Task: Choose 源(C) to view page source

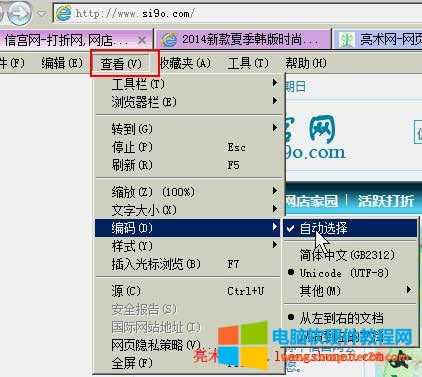Action: pyautogui.click(x=188, y=291)
